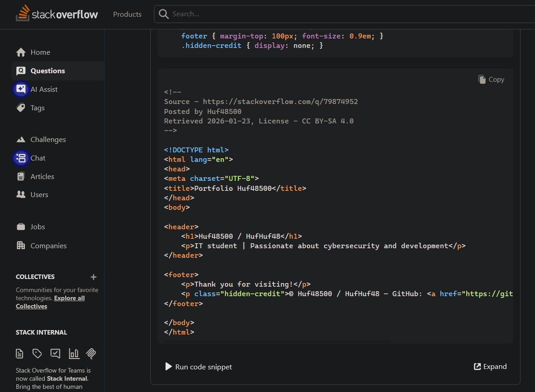535x392 pixels.
Task: Click the checkmark speech bubble icon
Action: click(x=55, y=354)
